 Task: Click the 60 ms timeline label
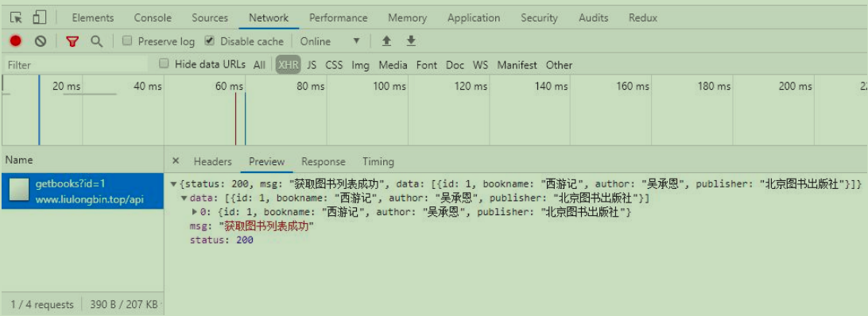[229, 87]
